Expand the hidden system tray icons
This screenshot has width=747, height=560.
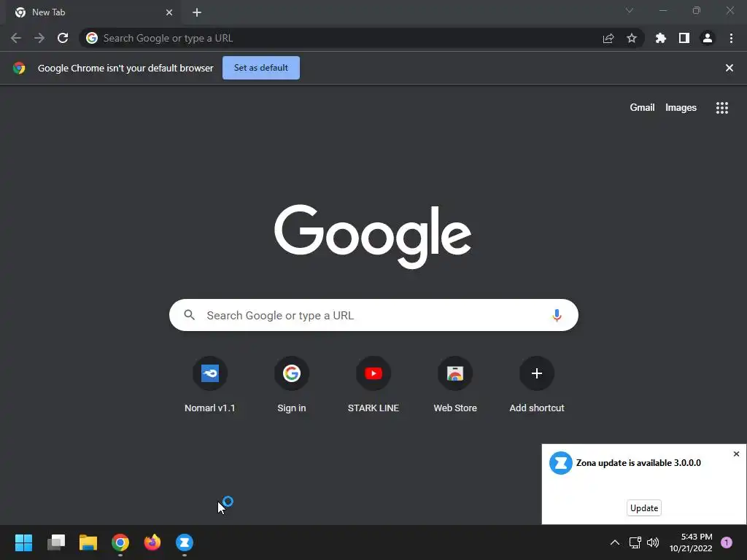click(x=615, y=542)
